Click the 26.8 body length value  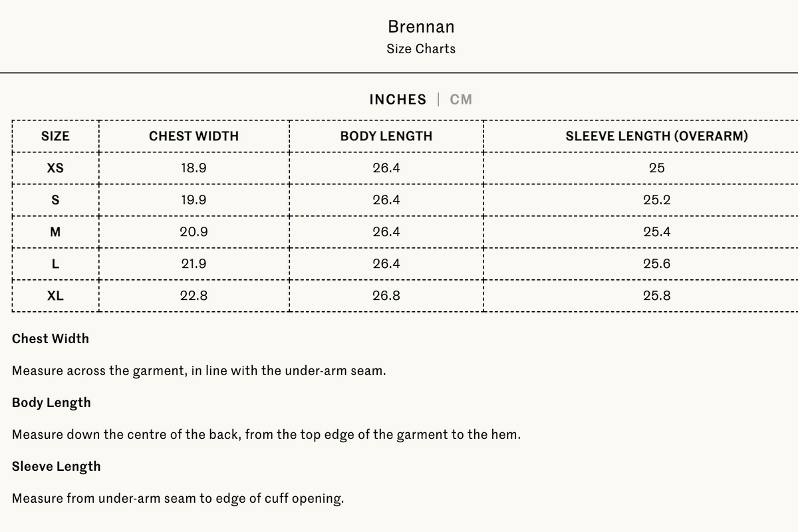386,296
